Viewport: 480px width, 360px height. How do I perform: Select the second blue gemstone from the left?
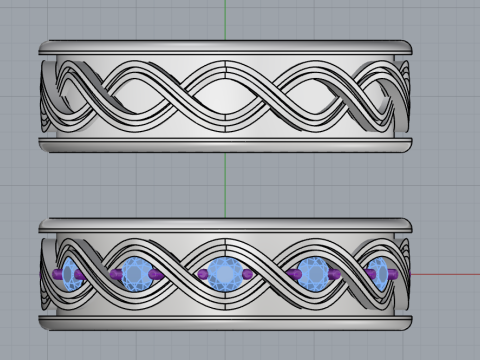click(137, 275)
